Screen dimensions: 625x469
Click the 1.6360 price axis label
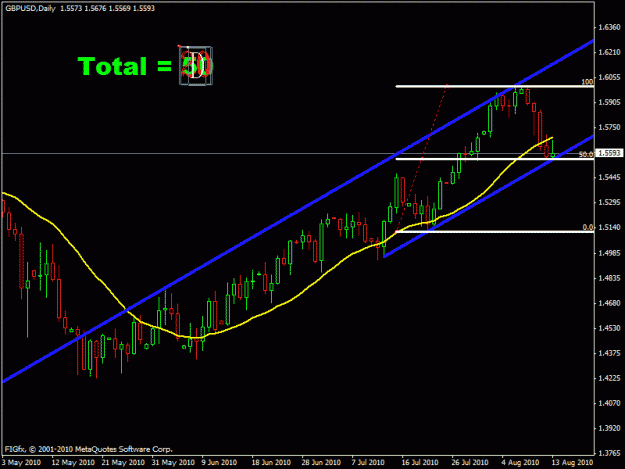click(x=610, y=27)
